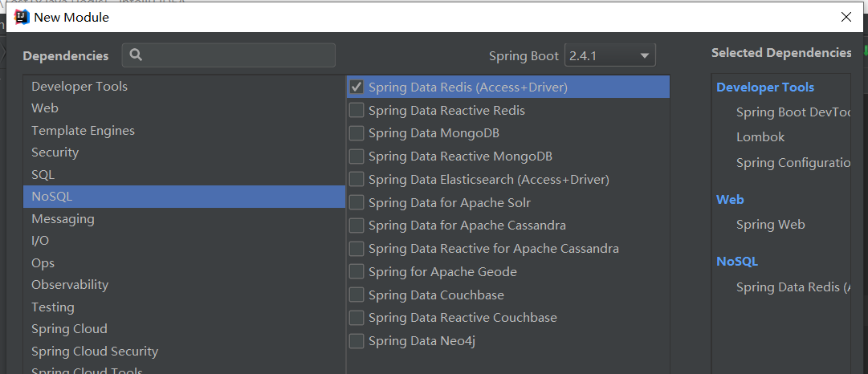The width and height of the screenshot is (868, 374).
Task: Select the Developer Tools category
Action: (x=185, y=87)
